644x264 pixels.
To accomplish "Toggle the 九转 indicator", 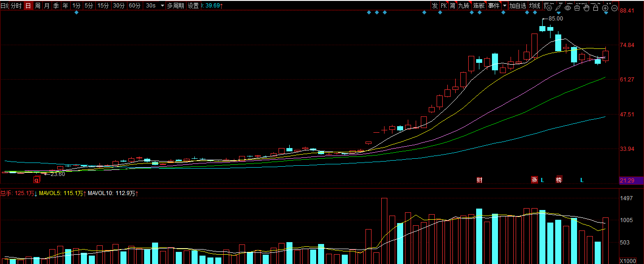I will tap(464, 6).
